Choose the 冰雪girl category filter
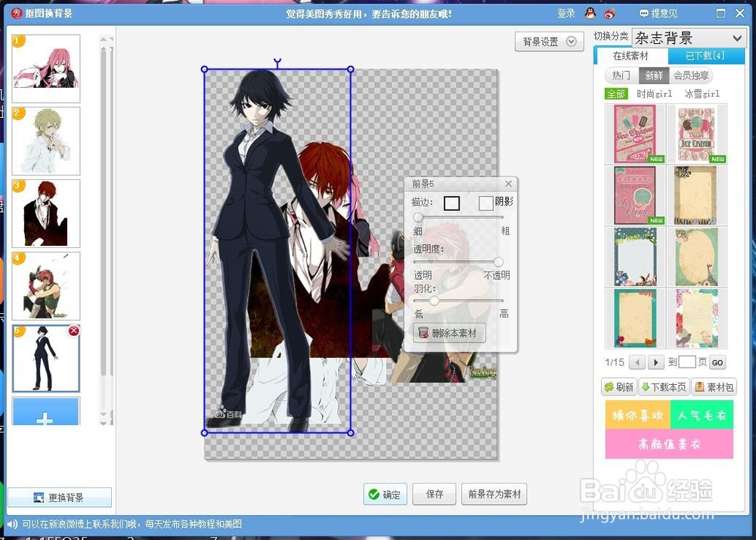 point(702,94)
